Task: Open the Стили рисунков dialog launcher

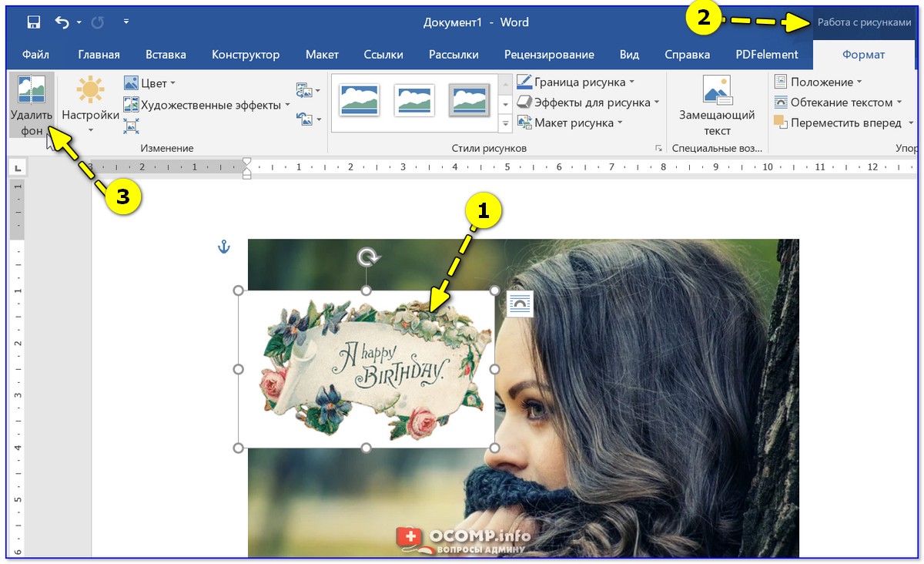Action: point(658,148)
